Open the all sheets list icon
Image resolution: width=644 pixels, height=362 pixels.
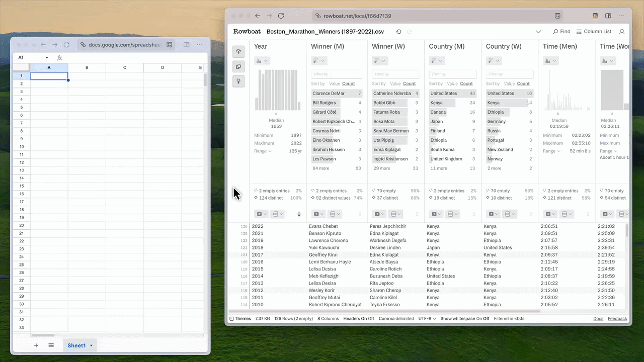(51, 345)
